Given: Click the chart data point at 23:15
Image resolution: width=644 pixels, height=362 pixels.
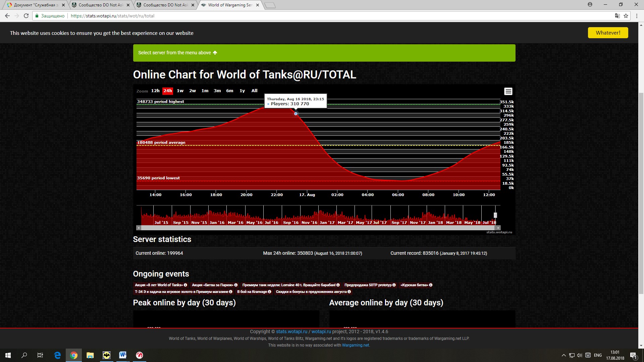Looking at the screenshot, I should (x=296, y=114).
